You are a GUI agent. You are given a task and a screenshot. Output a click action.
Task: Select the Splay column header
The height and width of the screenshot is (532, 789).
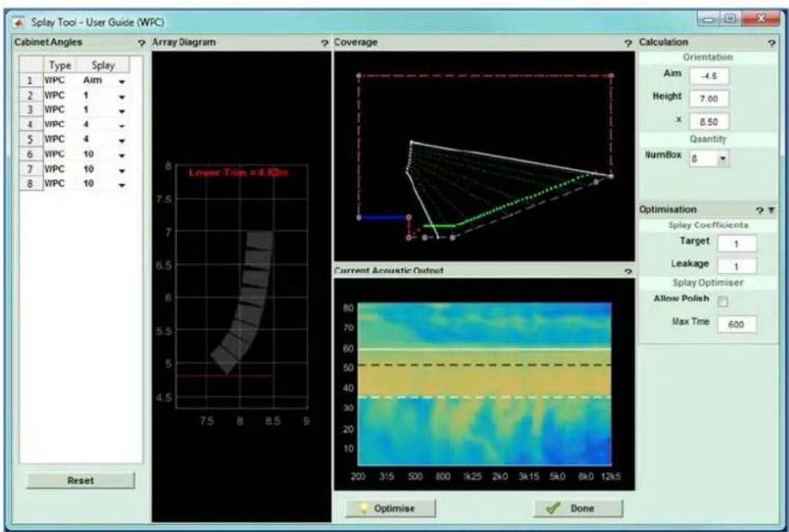(103, 65)
